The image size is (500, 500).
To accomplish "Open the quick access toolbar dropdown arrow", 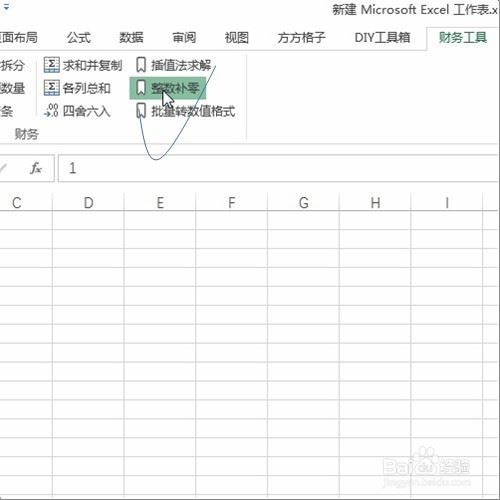I will pos(6,7).
